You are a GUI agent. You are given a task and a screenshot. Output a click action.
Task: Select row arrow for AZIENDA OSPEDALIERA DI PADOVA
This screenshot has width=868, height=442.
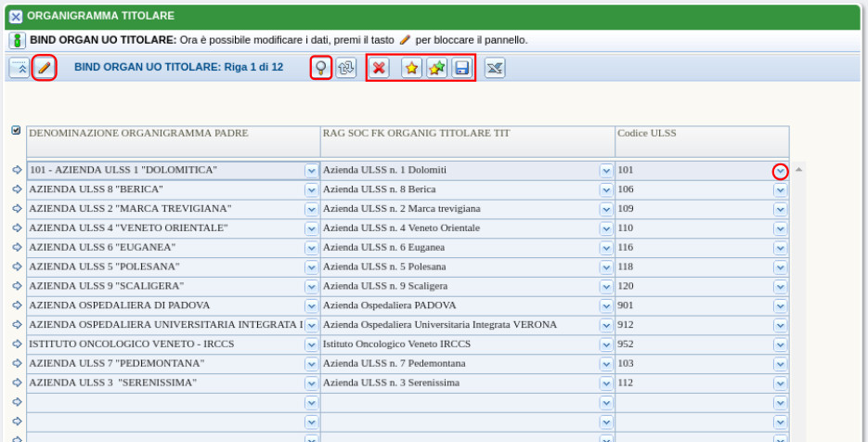(17, 305)
